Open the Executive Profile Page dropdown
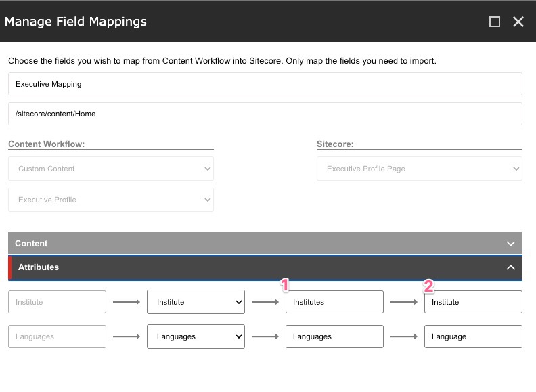The height and width of the screenshot is (392, 536). point(420,169)
